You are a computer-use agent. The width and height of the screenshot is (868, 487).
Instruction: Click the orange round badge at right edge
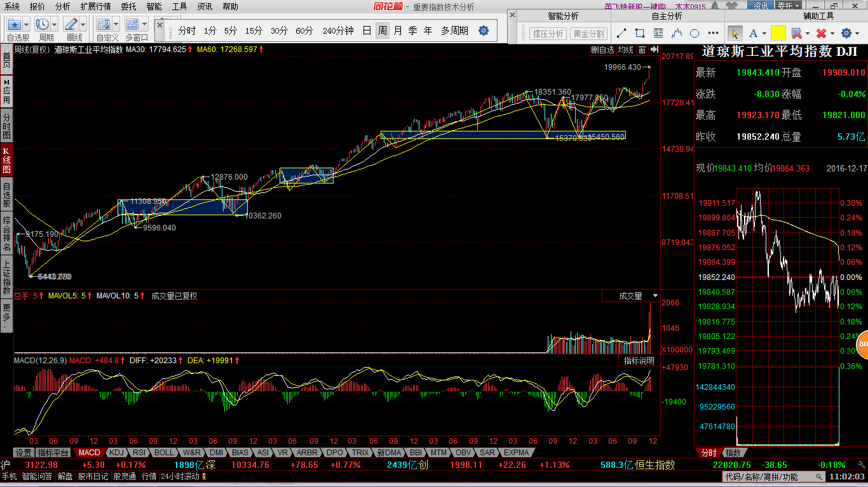(863, 345)
